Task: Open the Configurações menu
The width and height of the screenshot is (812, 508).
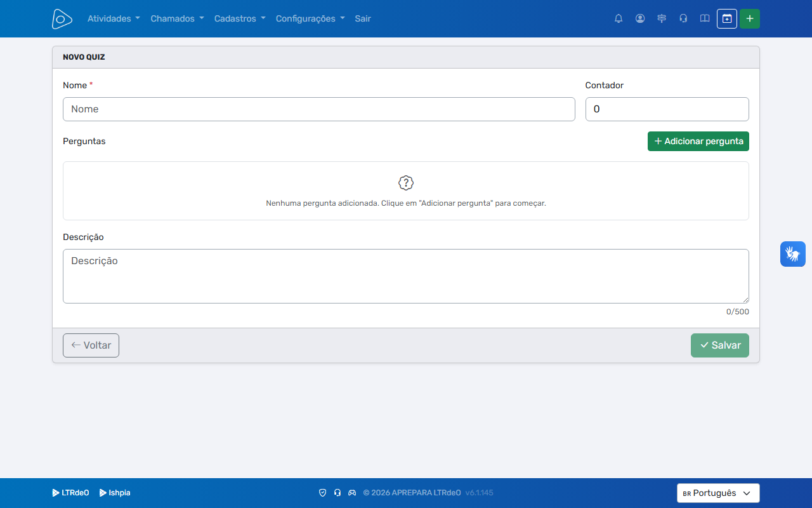Action: (x=310, y=18)
